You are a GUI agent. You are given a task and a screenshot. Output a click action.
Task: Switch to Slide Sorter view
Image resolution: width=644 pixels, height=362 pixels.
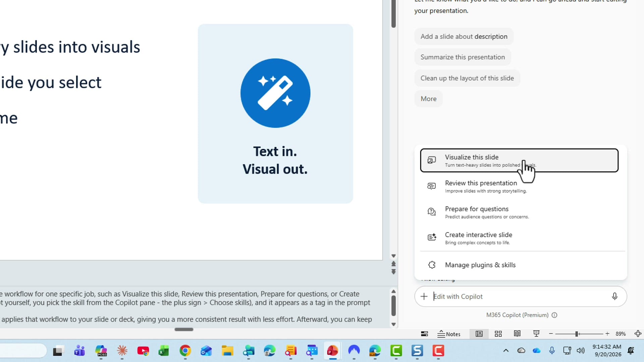point(498,334)
